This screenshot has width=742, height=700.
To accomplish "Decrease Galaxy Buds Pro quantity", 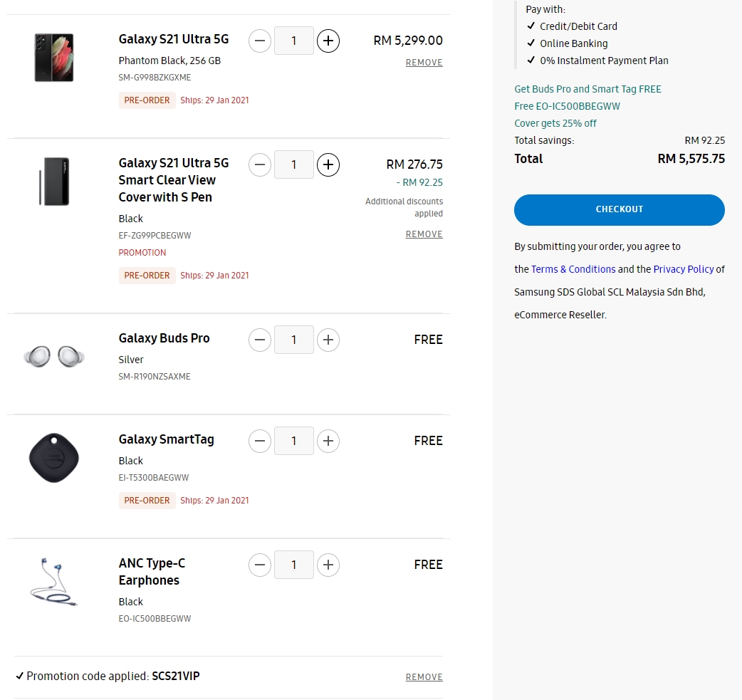I will coord(260,340).
